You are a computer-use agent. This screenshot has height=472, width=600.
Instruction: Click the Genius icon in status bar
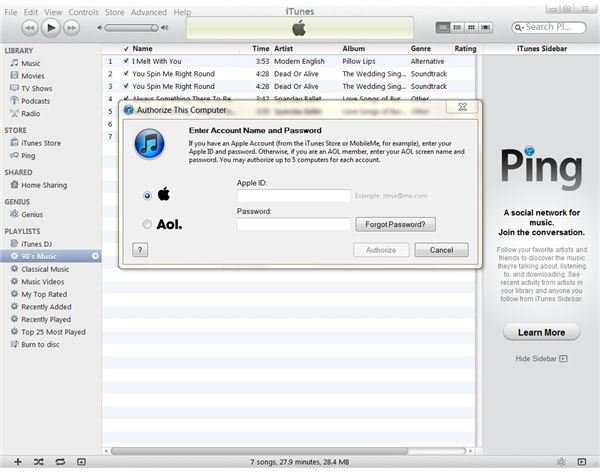[x=561, y=462]
